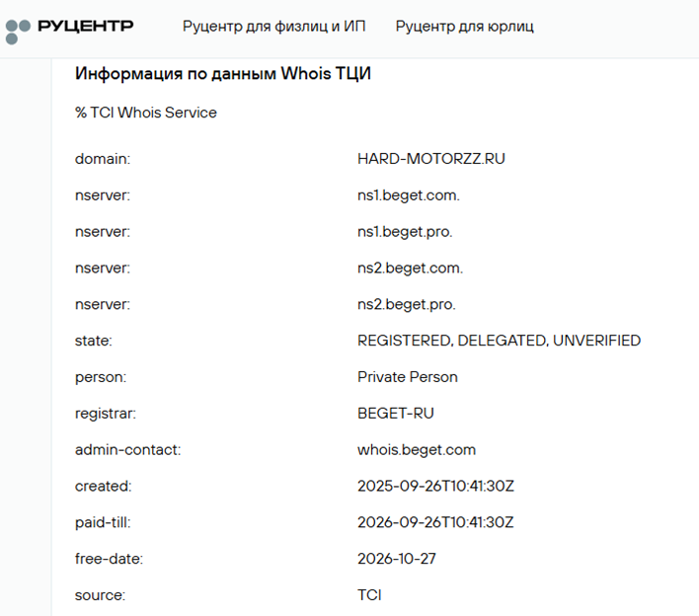Open the Руцентр для юрлиц menu
The width and height of the screenshot is (699, 616).
pos(464,26)
